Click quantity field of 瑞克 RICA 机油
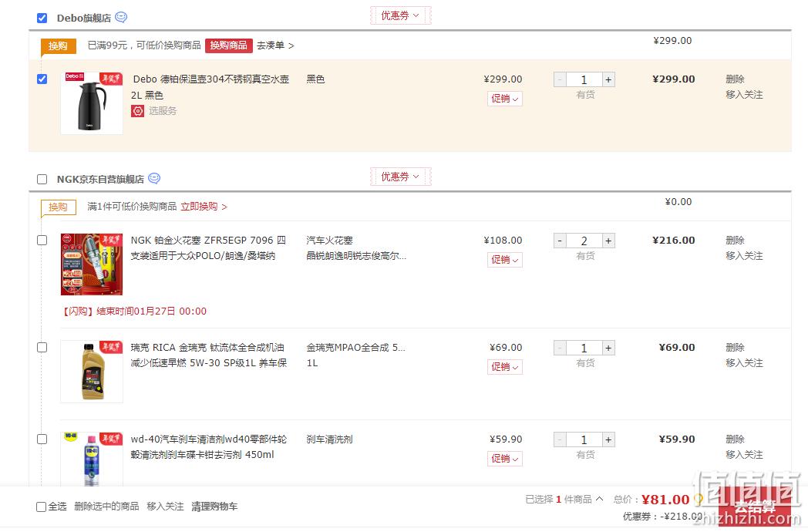 tap(584, 348)
